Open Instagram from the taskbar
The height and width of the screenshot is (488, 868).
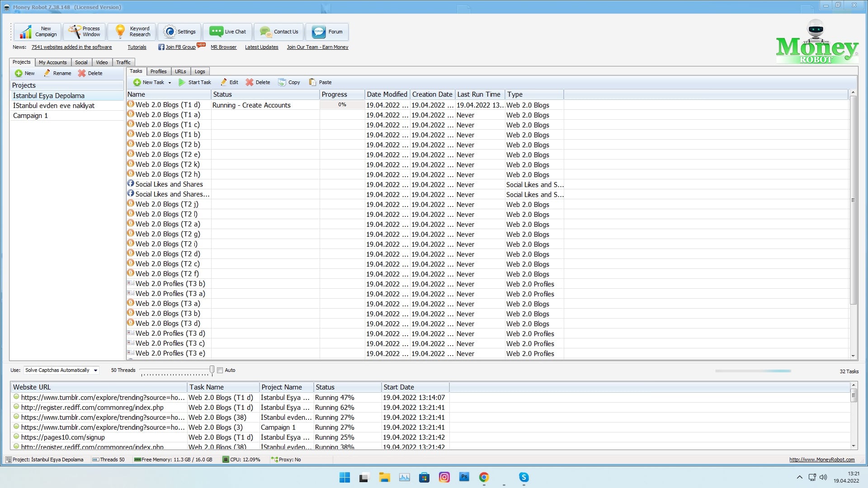(x=444, y=477)
